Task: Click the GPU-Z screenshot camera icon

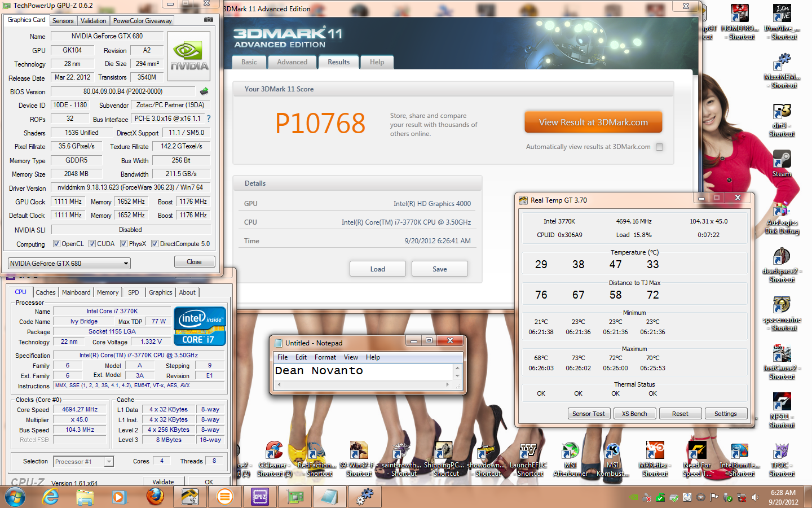Action: tap(208, 20)
